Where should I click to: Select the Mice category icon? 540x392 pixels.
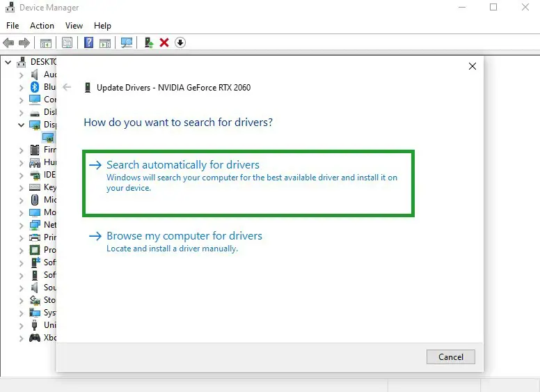(x=35, y=200)
